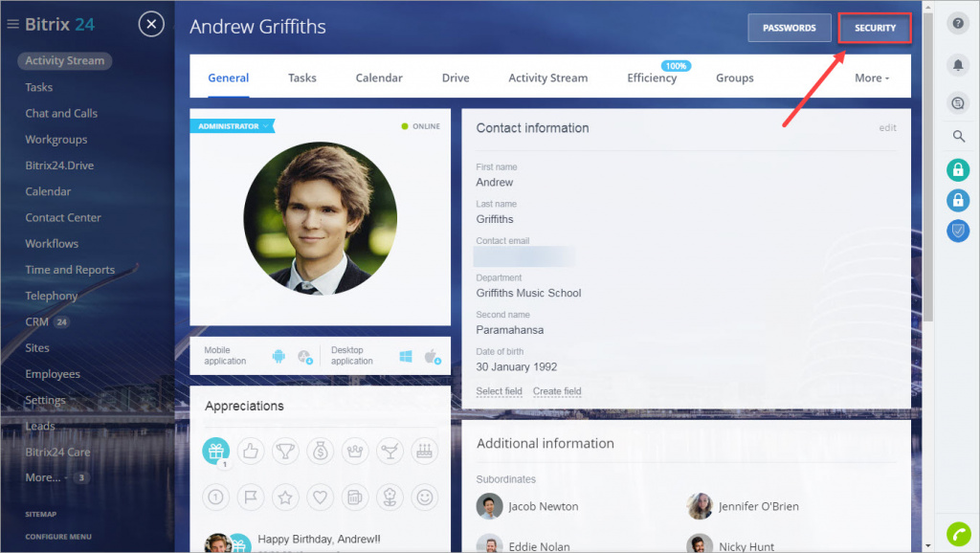980x553 pixels.
Task: Open the ADMINISTRATOR role dropdown
Action: click(233, 126)
